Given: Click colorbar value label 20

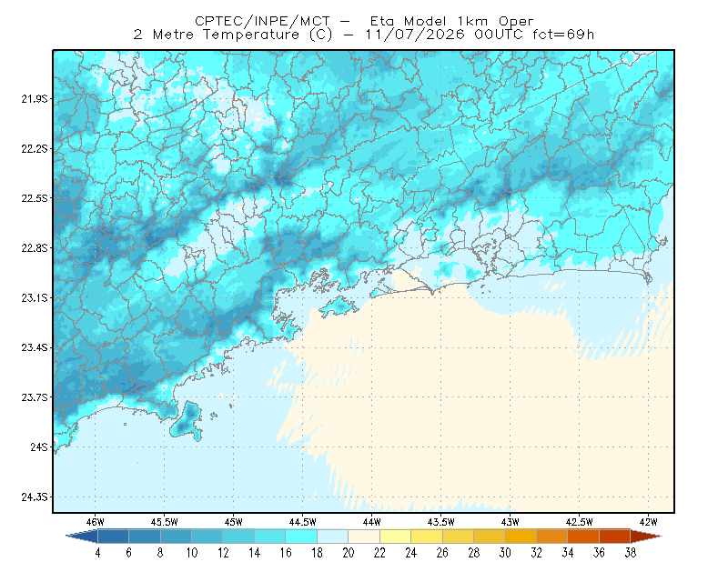Looking at the screenshot, I should (x=349, y=553).
